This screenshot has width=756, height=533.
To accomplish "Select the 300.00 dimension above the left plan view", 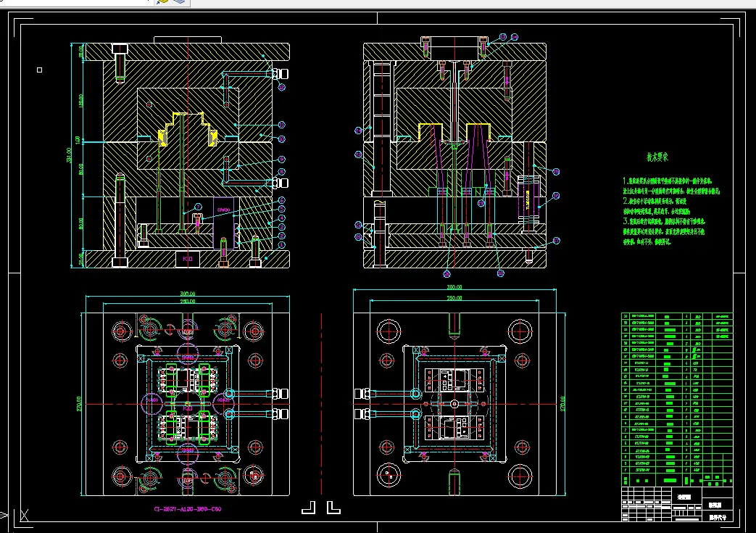I will click(x=188, y=293).
